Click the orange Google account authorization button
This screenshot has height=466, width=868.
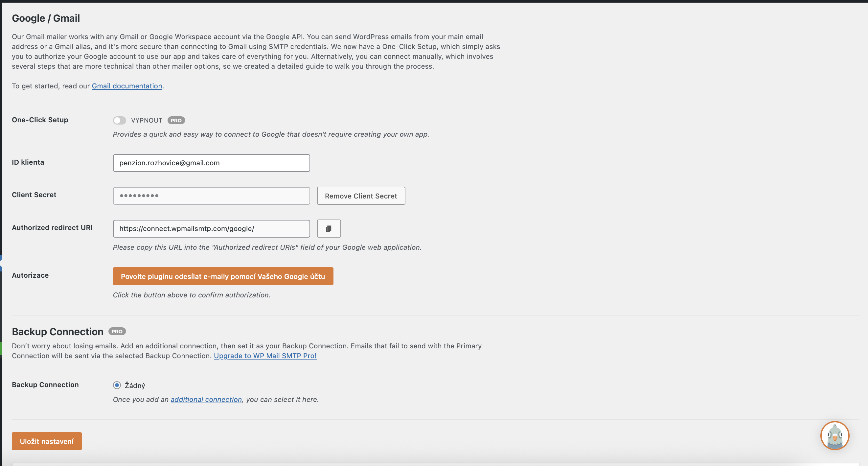pyautogui.click(x=223, y=276)
